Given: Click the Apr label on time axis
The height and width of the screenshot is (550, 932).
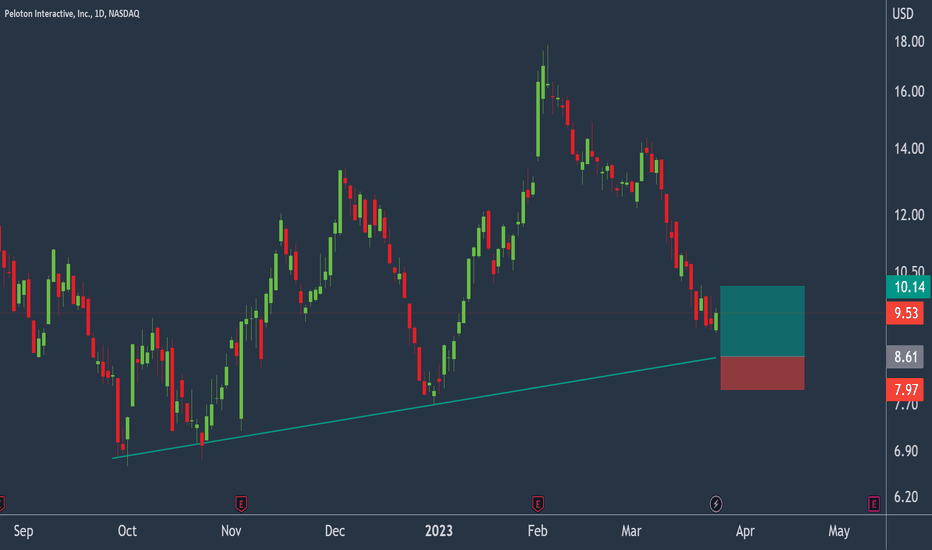Looking at the screenshot, I should pyautogui.click(x=745, y=531).
